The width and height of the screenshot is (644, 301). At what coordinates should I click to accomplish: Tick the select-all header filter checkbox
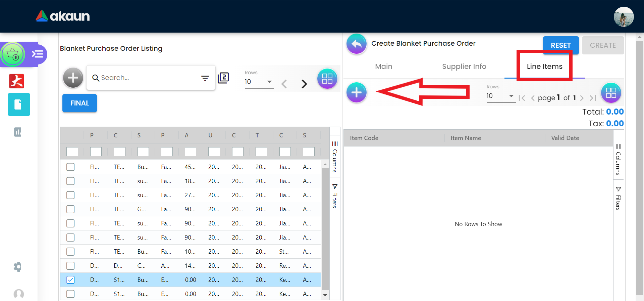click(x=72, y=152)
